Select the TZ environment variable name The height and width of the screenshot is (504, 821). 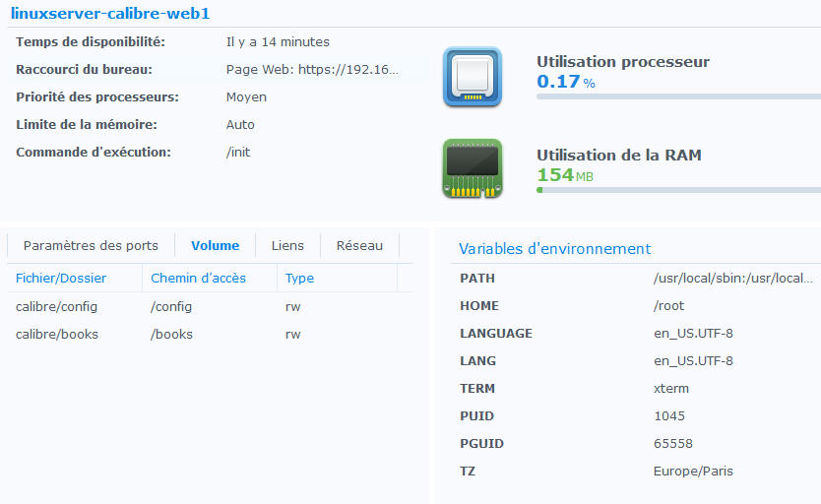[468, 472]
